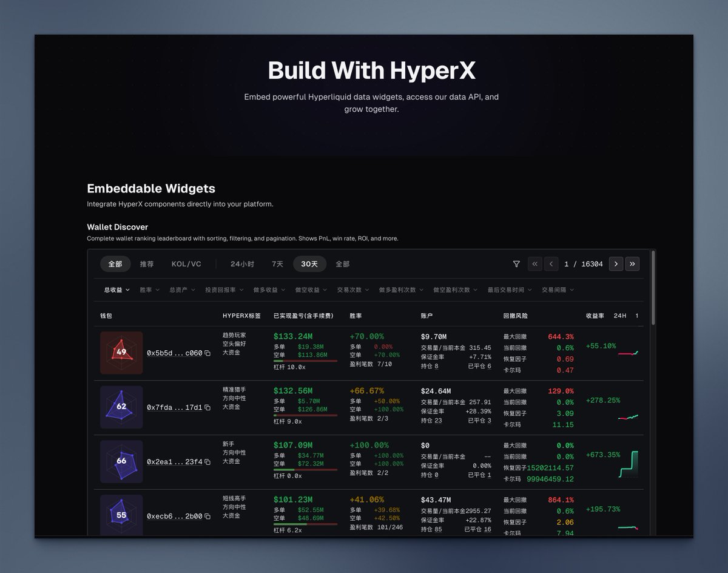Open the red radar score 49 thumbnail
The image size is (728, 573).
(121, 353)
